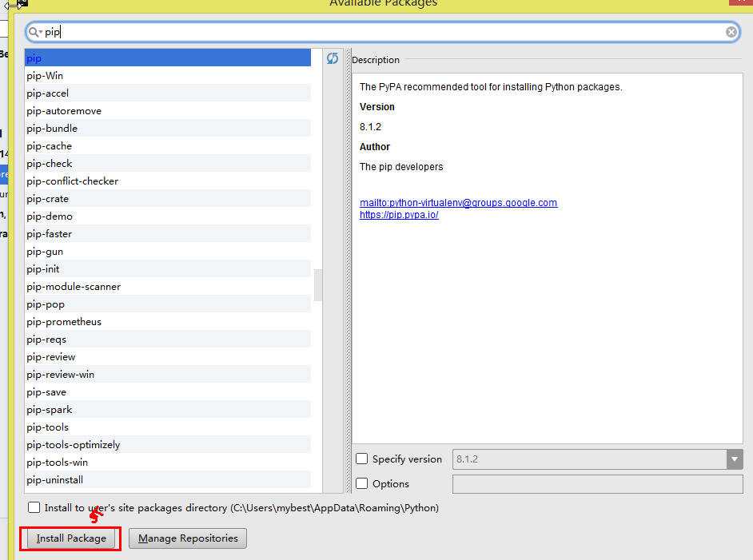Select the pip-autoremove package

(168, 111)
